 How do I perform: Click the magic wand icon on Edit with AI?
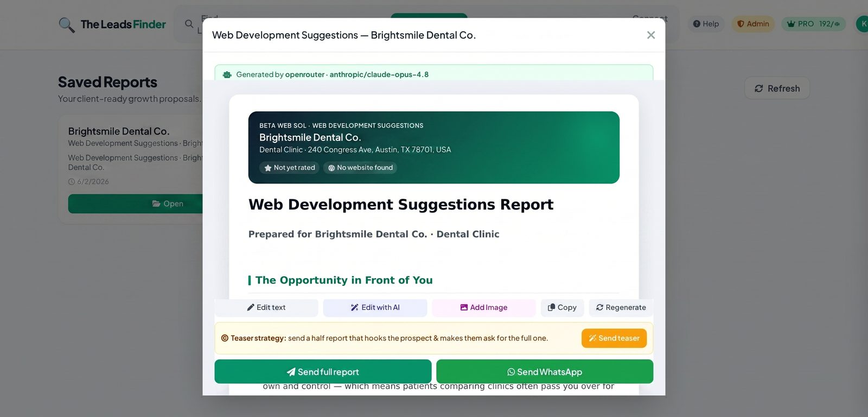pos(355,308)
